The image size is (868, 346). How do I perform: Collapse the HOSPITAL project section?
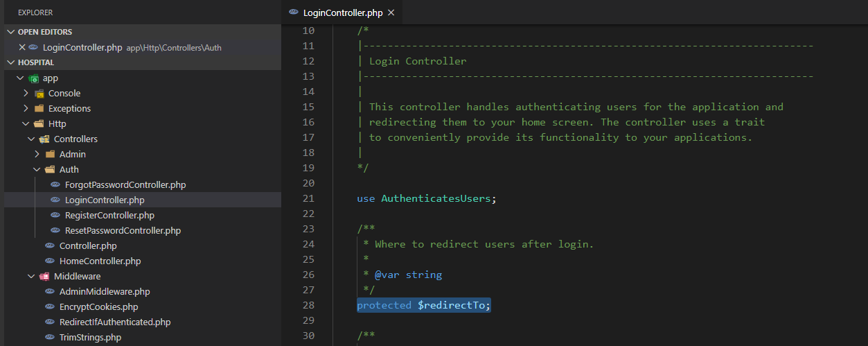[x=10, y=62]
